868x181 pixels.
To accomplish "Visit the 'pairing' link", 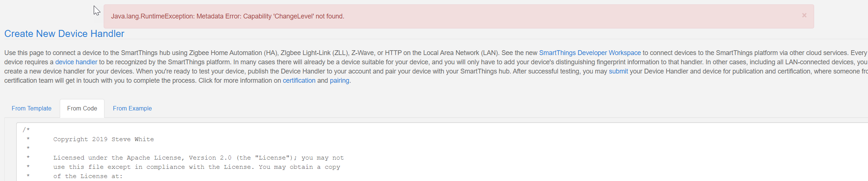I will tap(339, 81).
